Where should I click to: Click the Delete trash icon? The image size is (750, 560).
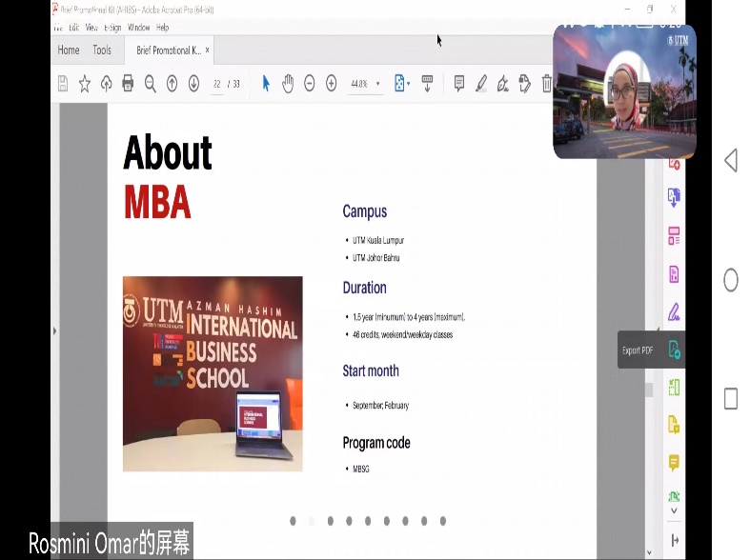[x=546, y=84]
